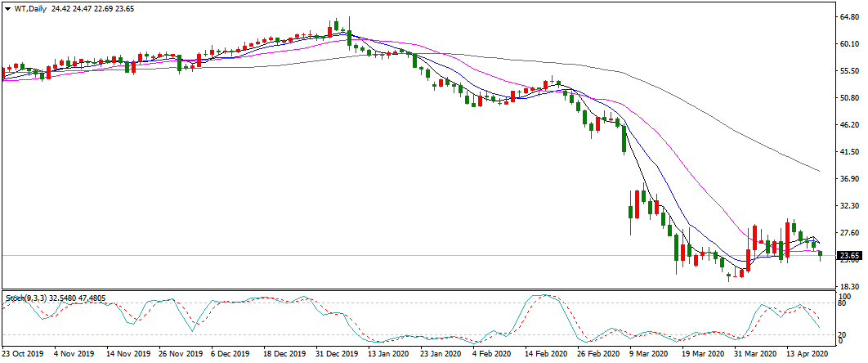This screenshot has width=868, height=363.
Task: Open the dropdown arrow beside WT,Daily
Action: (7, 7)
